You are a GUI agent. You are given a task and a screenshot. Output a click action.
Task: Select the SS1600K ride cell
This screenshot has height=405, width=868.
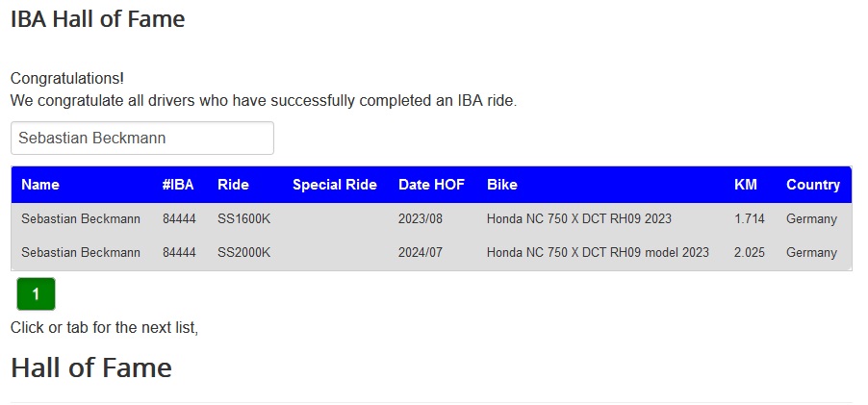pos(243,219)
